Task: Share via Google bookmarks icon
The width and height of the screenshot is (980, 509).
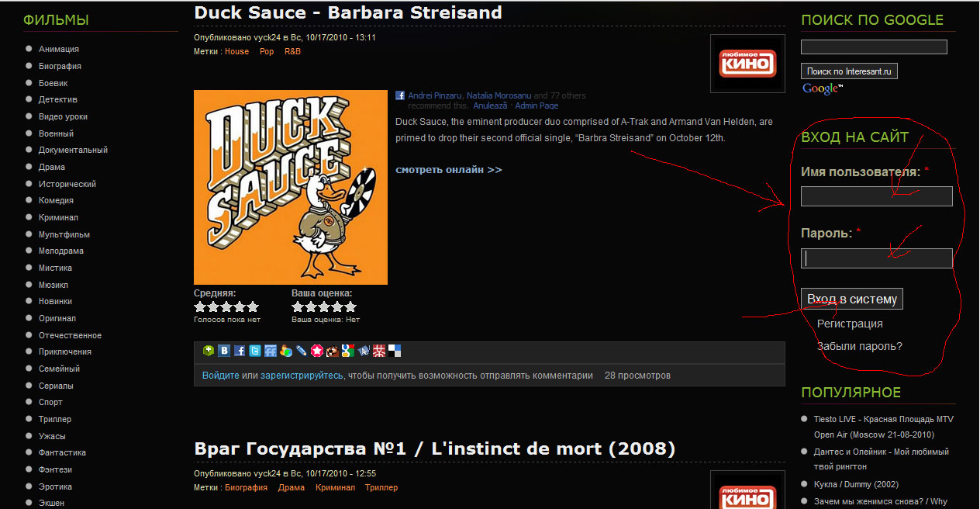Action: [348, 351]
